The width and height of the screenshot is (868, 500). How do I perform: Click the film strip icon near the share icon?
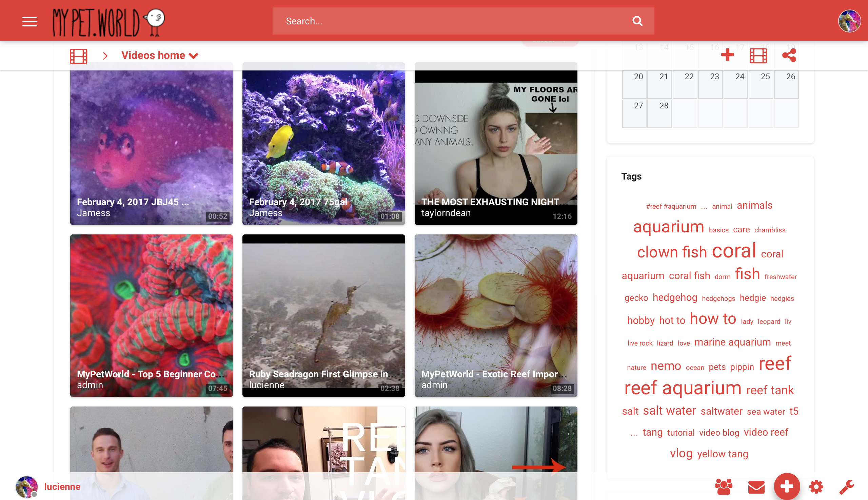[758, 56]
